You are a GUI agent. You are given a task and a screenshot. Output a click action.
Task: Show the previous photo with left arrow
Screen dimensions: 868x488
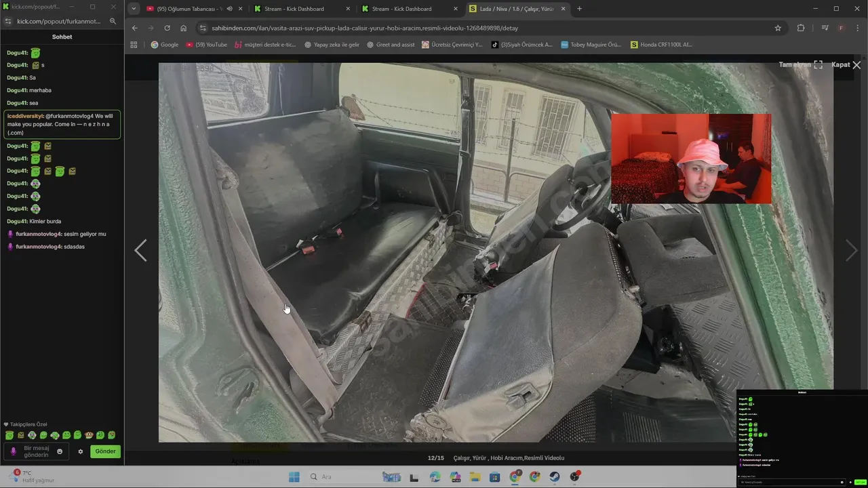[140, 251]
